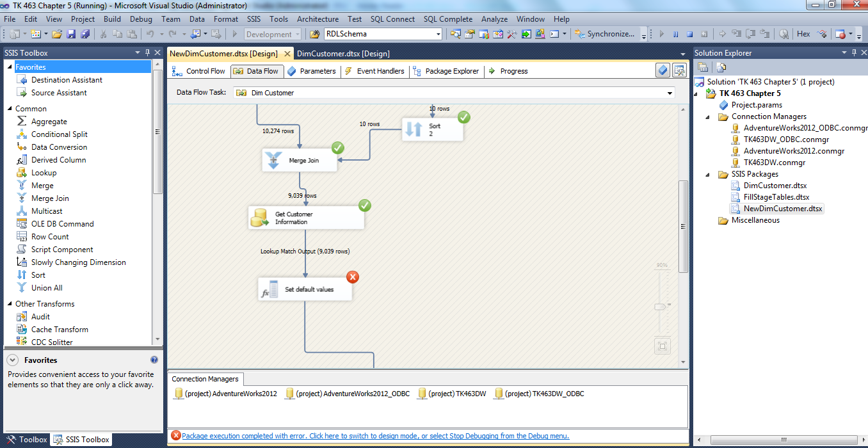Click the Pause debugging icon
The height and width of the screenshot is (448, 868).
[x=675, y=34]
